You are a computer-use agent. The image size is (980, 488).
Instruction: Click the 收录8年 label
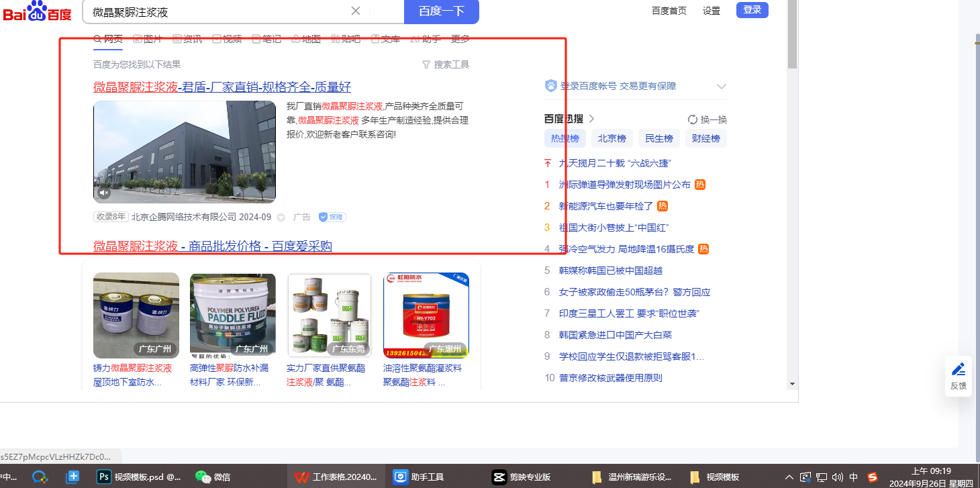tap(111, 217)
